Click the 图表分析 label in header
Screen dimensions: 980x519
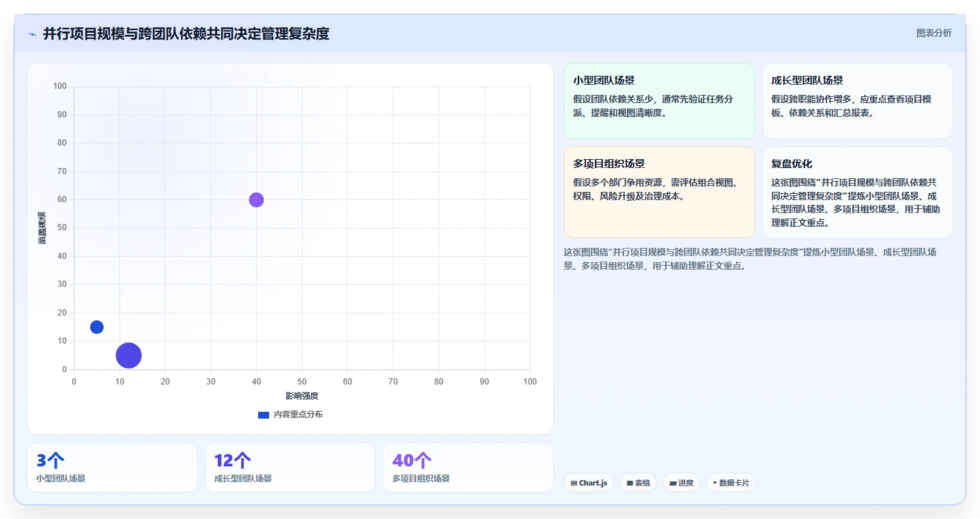[934, 33]
